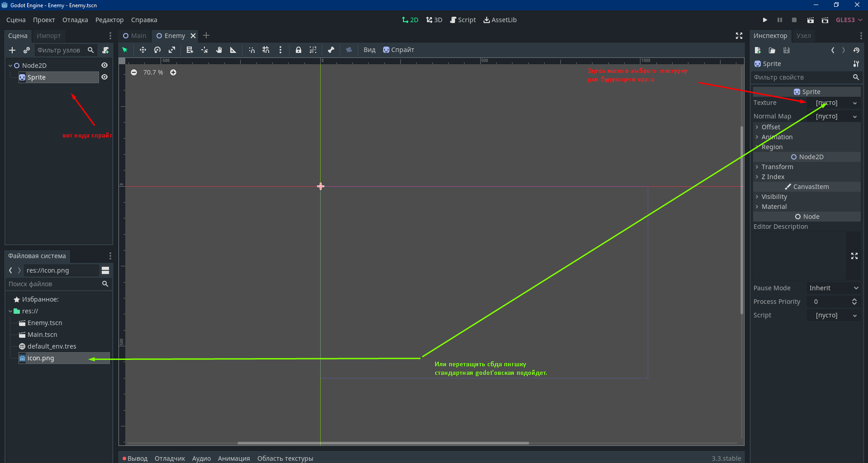
Task: Select the Rotate mode tool icon
Action: [x=157, y=50]
